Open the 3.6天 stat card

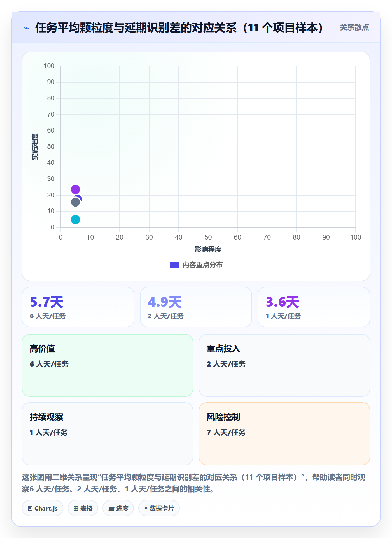click(314, 307)
